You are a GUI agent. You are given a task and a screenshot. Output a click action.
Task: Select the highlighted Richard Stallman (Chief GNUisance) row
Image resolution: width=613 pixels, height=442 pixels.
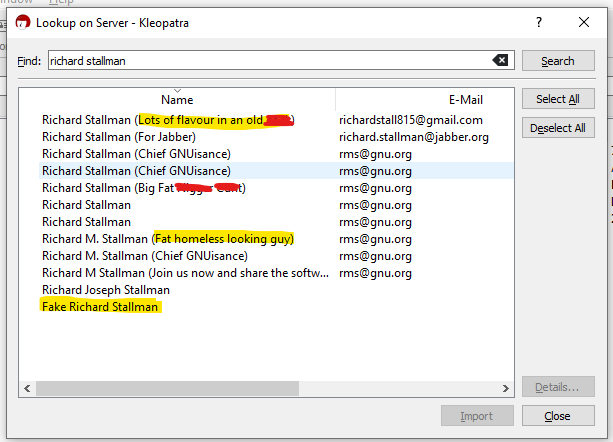(276, 171)
